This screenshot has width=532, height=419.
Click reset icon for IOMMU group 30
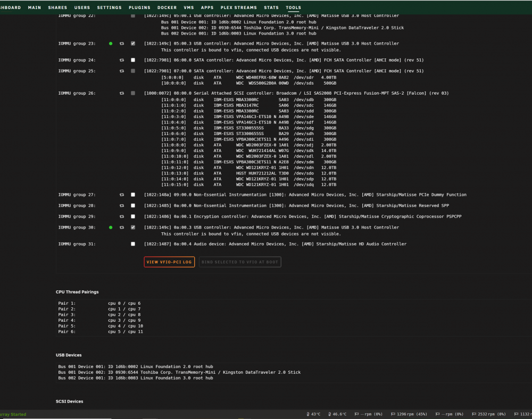pyautogui.click(x=122, y=228)
